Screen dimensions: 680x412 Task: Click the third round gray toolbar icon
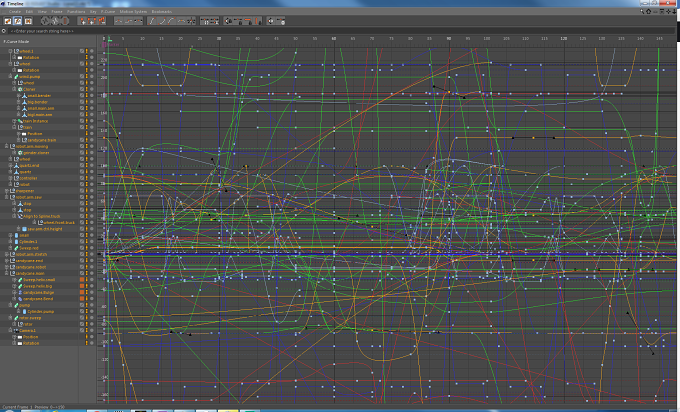[65, 21]
